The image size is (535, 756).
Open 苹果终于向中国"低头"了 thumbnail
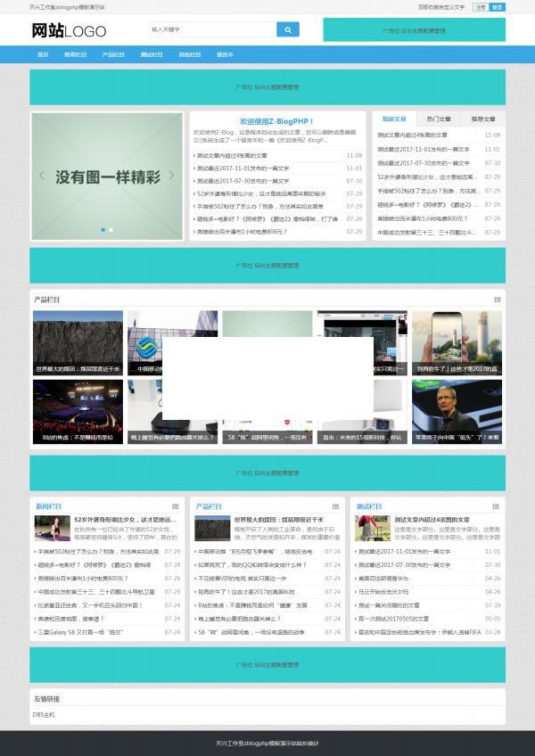457,412
